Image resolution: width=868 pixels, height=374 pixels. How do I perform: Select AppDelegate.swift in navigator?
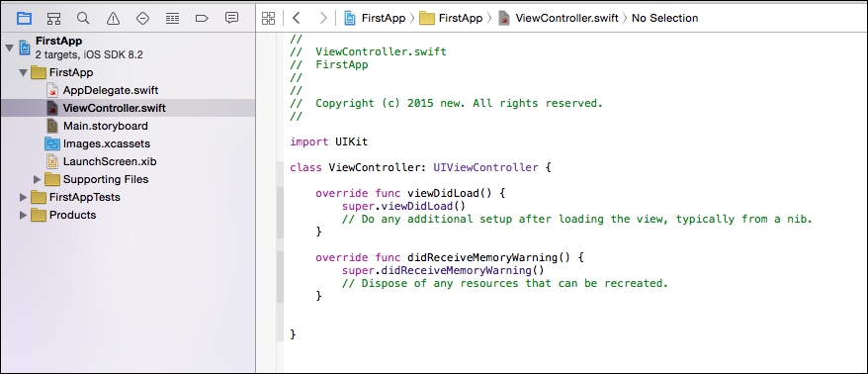click(110, 90)
